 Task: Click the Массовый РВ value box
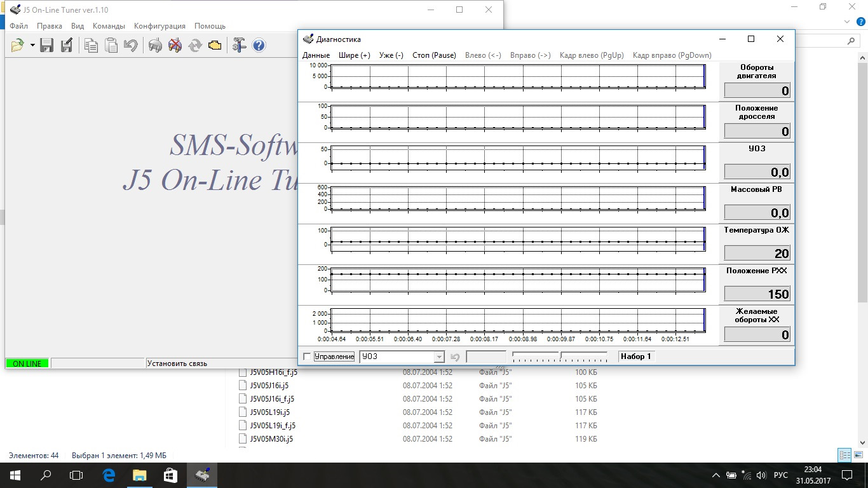point(757,212)
